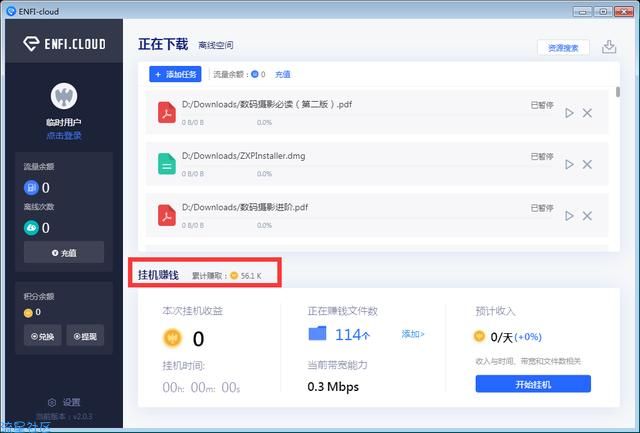640x433 pixels.
Task: Click the temporary user avatar
Action: click(x=64, y=96)
